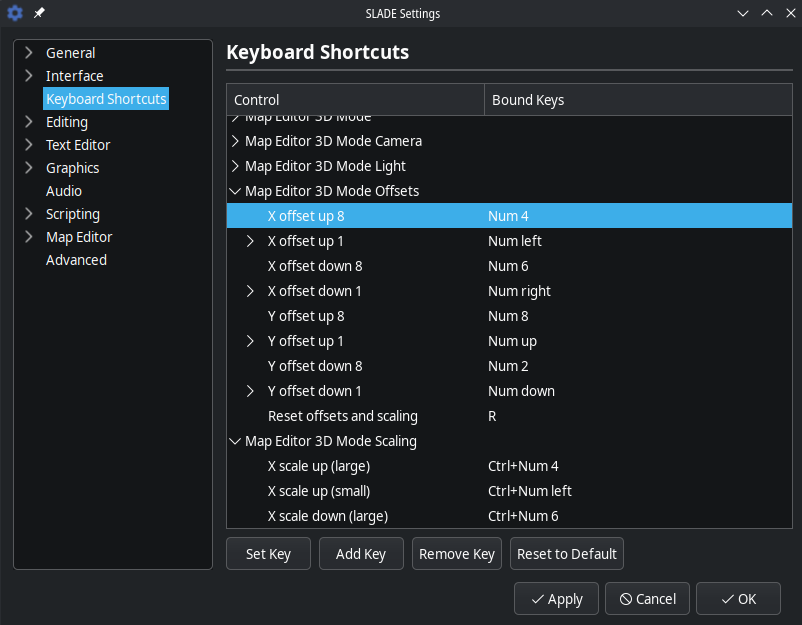
Task: Select Keyboard Shortcuts in sidebar
Action: [106, 99]
